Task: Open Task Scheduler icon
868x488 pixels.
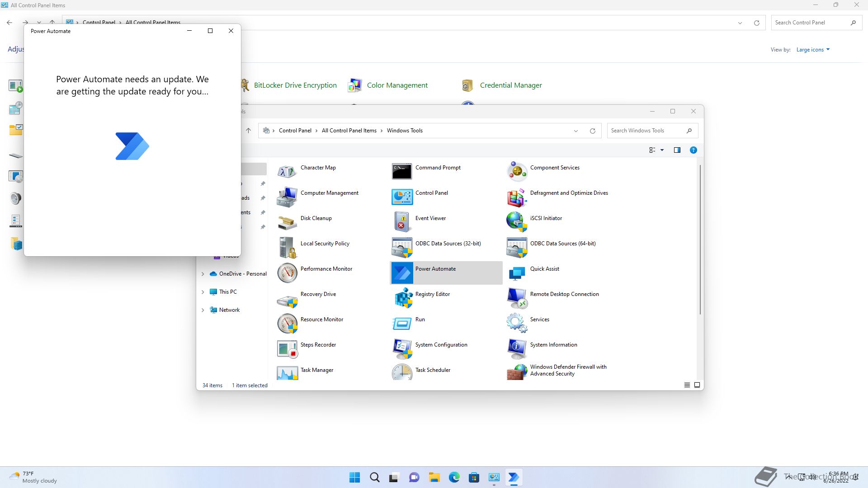Action: pyautogui.click(x=402, y=372)
